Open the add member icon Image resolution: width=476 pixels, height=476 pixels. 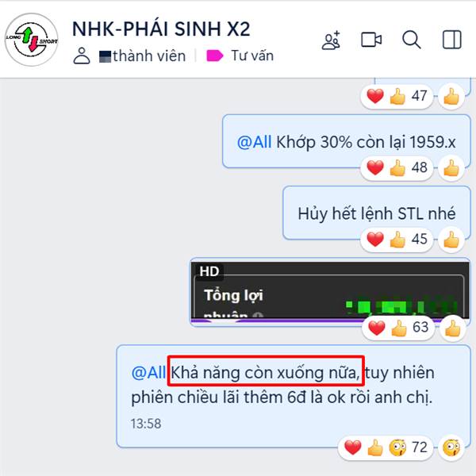point(331,40)
